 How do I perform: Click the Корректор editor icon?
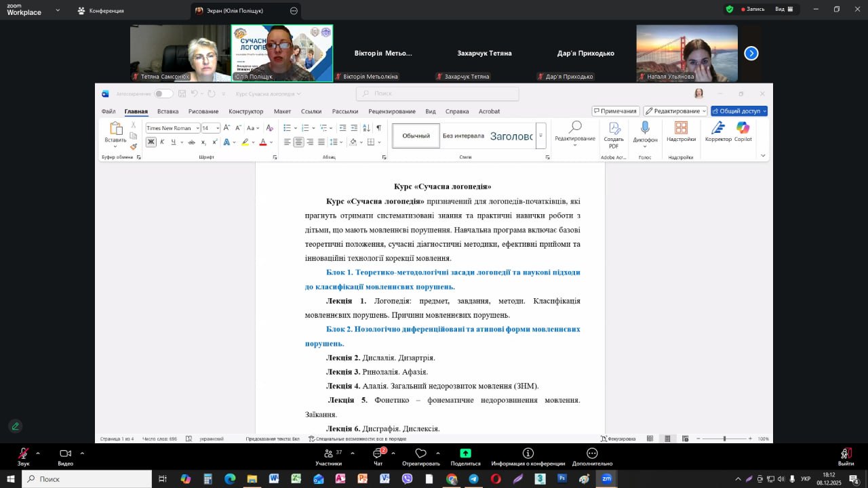[x=718, y=129]
